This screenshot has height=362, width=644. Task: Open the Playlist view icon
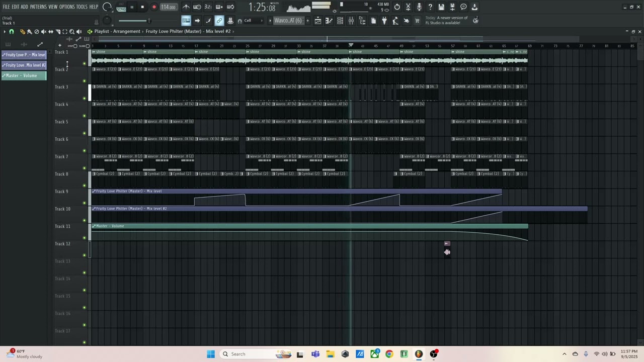[318, 21]
